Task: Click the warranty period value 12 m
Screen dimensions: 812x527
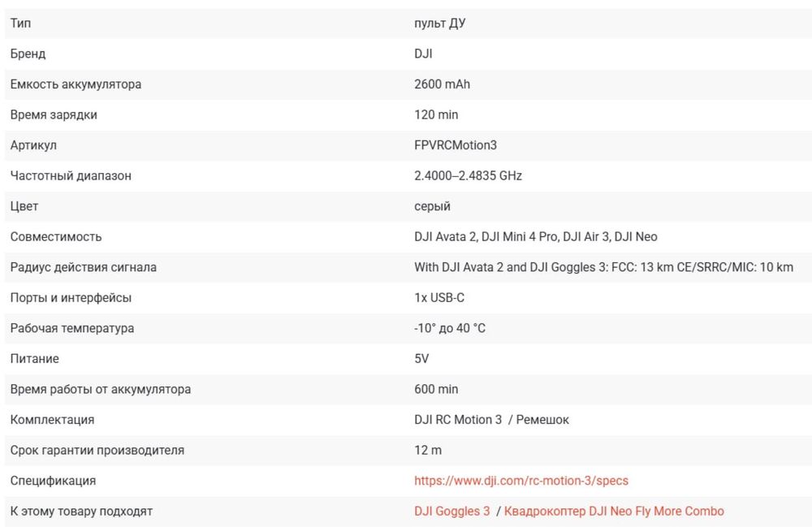Action: tap(428, 450)
